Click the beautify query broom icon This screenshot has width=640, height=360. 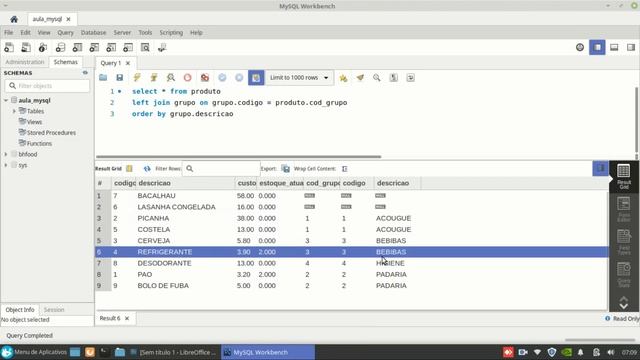pos(360,78)
